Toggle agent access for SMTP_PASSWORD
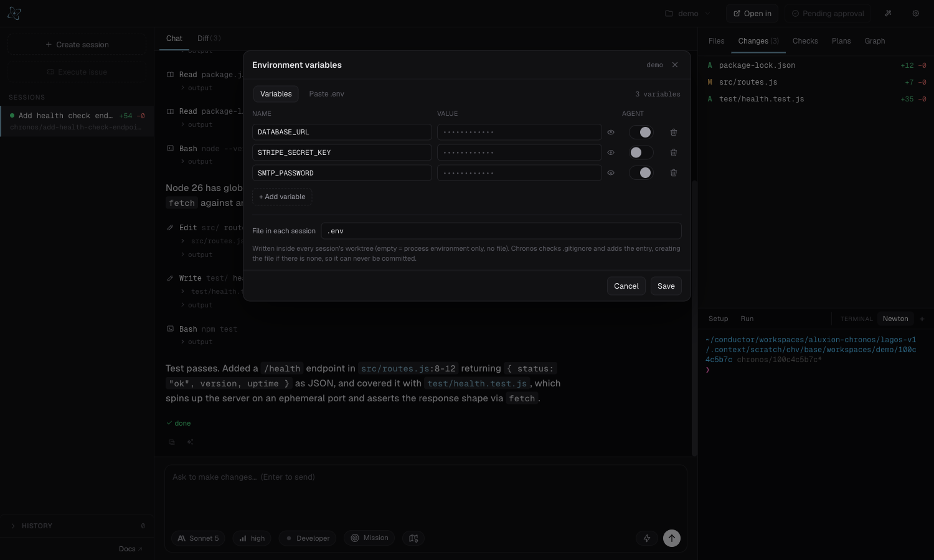This screenshot has width=934, height=560. click(641, 173)
